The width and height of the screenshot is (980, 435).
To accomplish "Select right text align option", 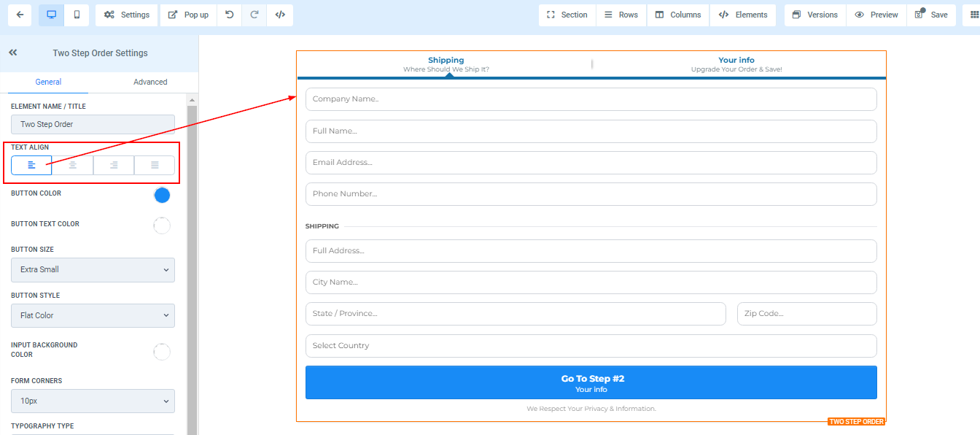I will click(x=114, y=166).
